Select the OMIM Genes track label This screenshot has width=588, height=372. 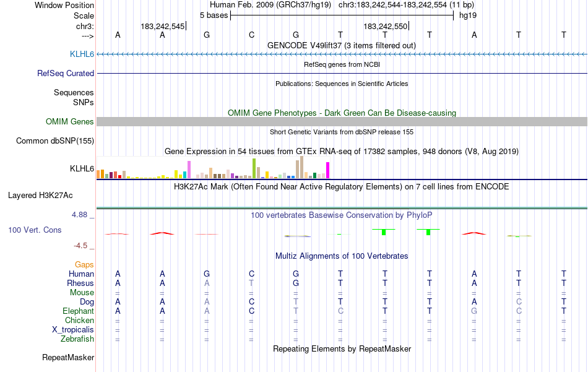70,121
